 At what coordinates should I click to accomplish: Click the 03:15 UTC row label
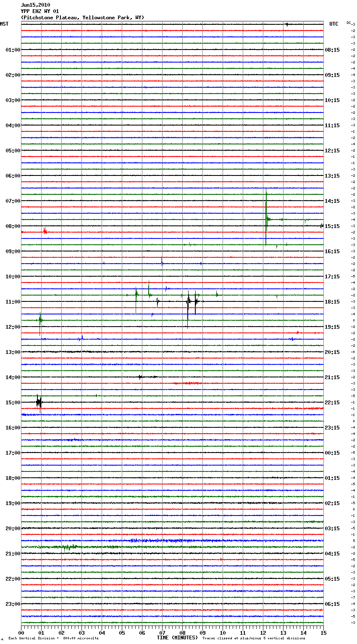pos(332,529)
